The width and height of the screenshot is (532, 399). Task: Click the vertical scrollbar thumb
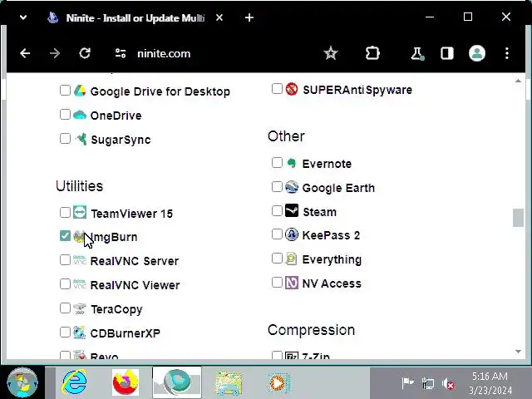tap(518, 218)
